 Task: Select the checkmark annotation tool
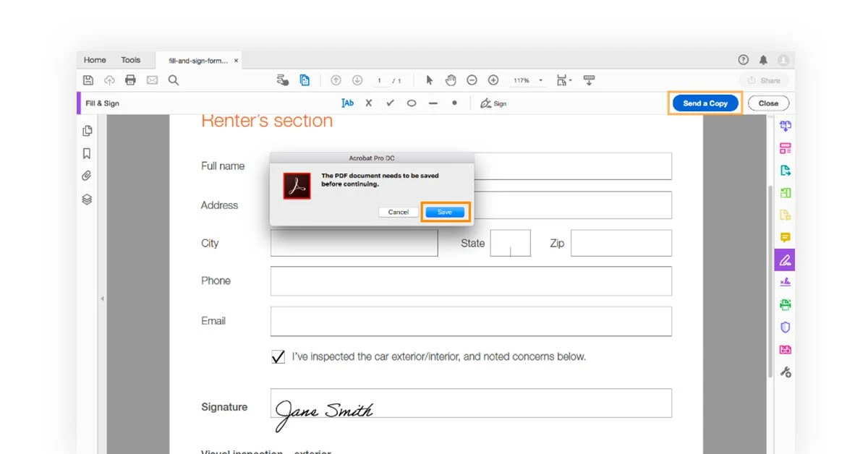(389, 103)
